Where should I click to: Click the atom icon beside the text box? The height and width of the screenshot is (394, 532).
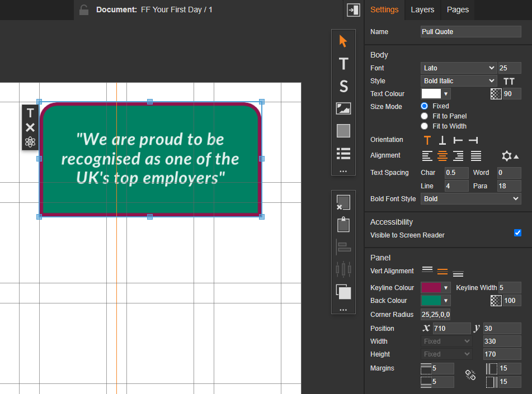tap(30, 142)
